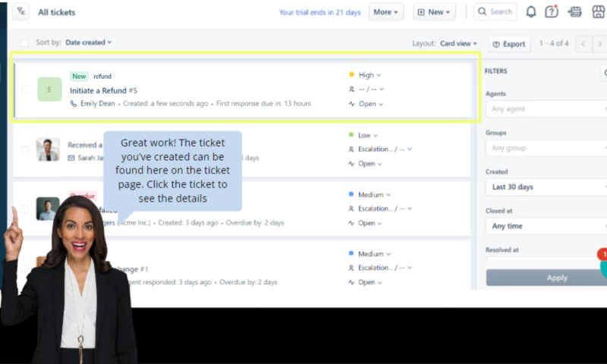Click the ticket printer icon in header
Viewport: 607px width, 364px height.
click(x=574, y=12)
